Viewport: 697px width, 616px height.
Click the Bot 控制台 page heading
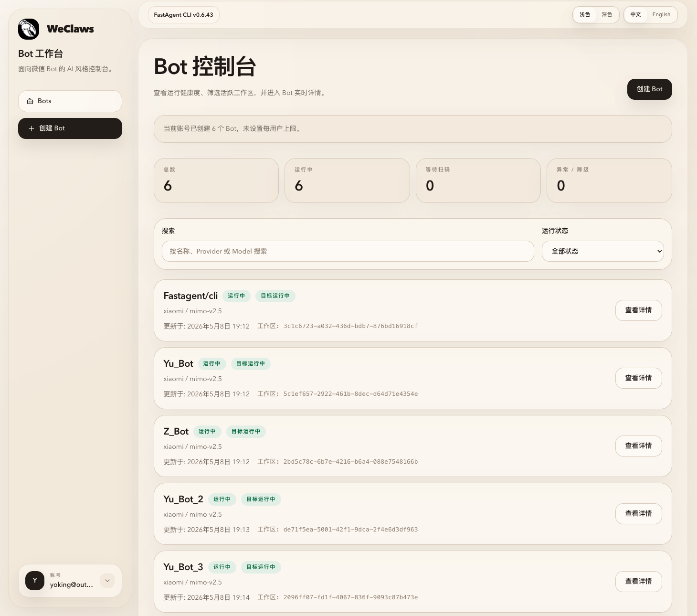click(x=205, y=66)
